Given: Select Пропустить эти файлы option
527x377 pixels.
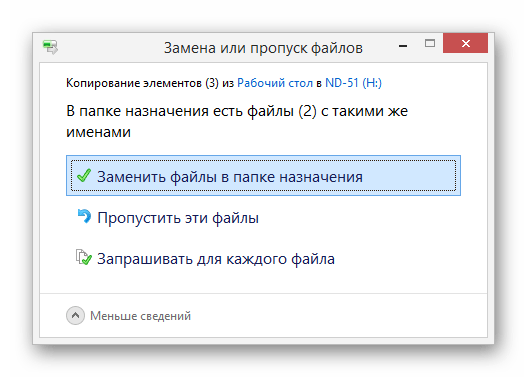Looking at the screenshot, I should point(178,218).
